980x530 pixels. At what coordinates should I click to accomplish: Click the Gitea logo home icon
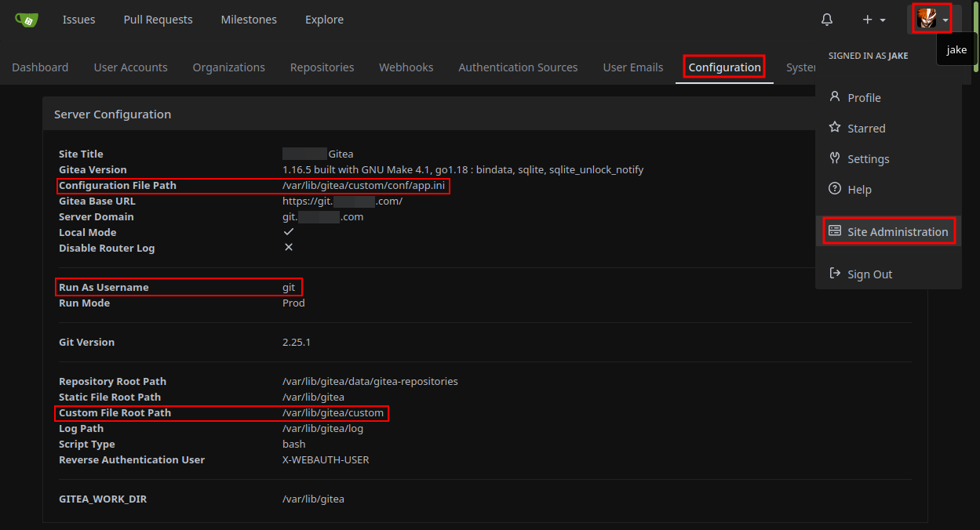coord(27,20)
